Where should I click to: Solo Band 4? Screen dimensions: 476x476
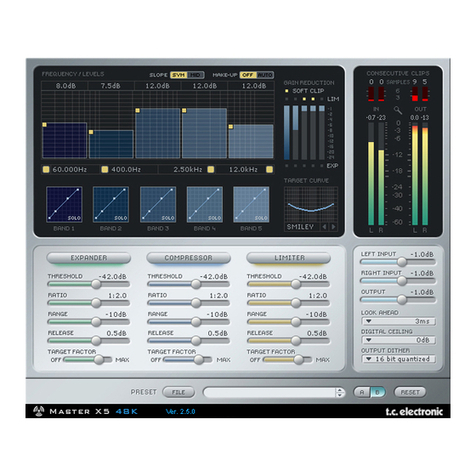[215, 218]
